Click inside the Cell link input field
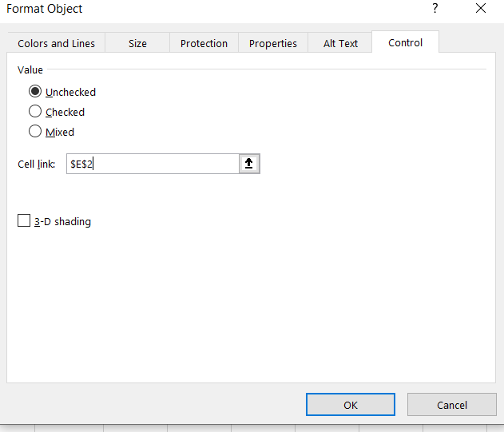This screenshot has width=504, height=432. pyautogui.click(x=152, y=164)
